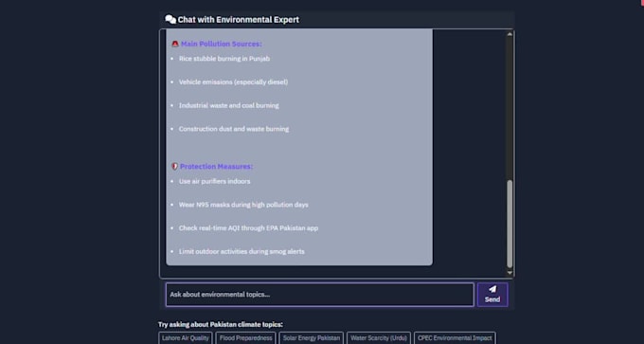Click the scrollbar down arrow in chat
This screenshot has width=644, height=344.
pyautogui.click(x=510, y=273)
